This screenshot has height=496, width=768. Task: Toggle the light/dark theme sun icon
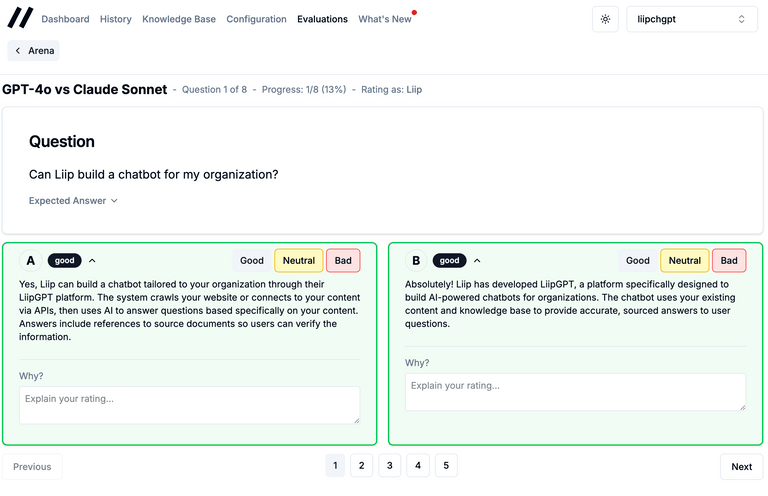605,19
